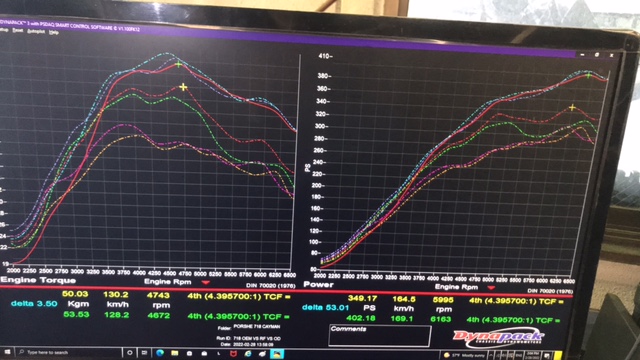Click the Windows Start button
Viewport: 640px width, 360px height.
click(7, 352)
